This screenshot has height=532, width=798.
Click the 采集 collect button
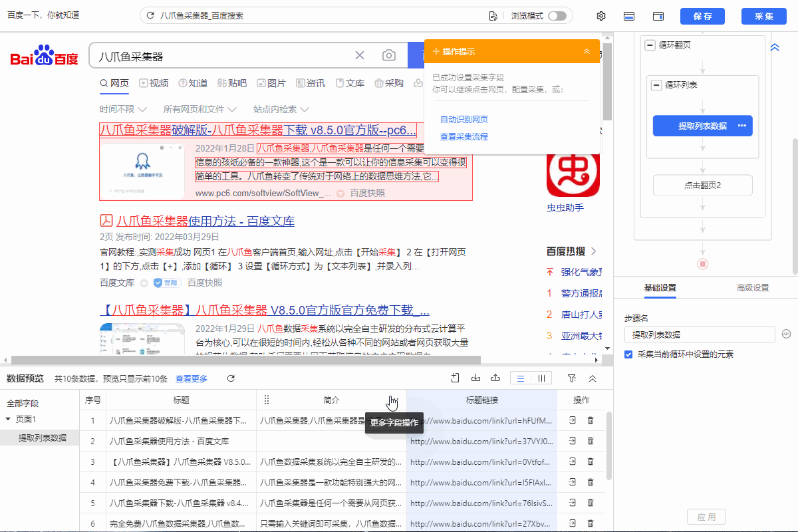pos(764,16)
